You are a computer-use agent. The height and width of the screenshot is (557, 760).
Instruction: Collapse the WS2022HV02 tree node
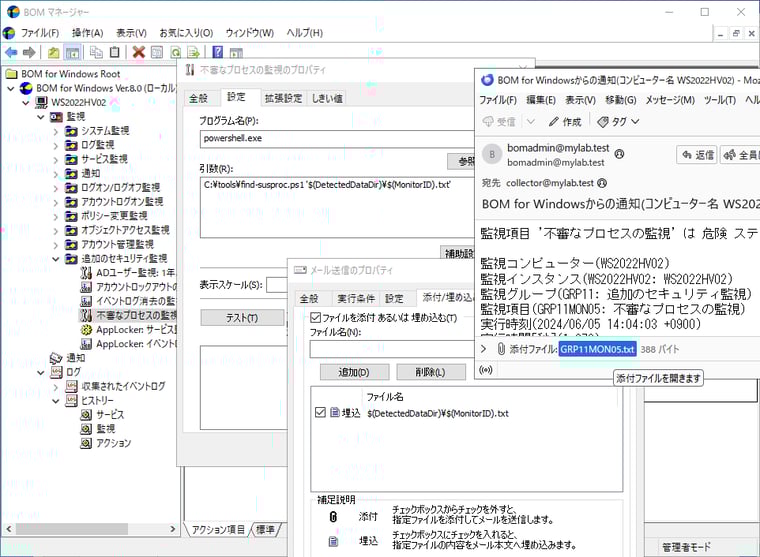[26, 102]
